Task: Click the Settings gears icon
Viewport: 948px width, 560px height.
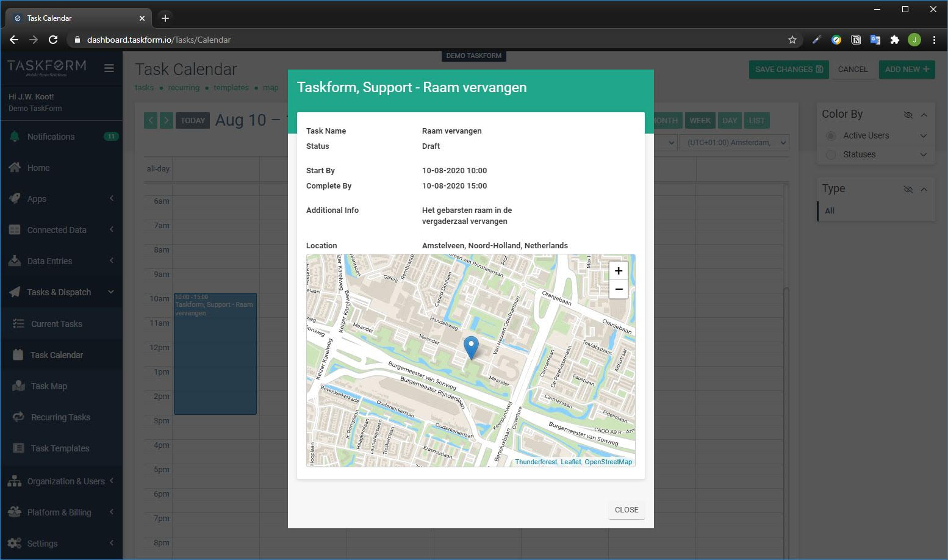Action: click(x=15, y=543)
